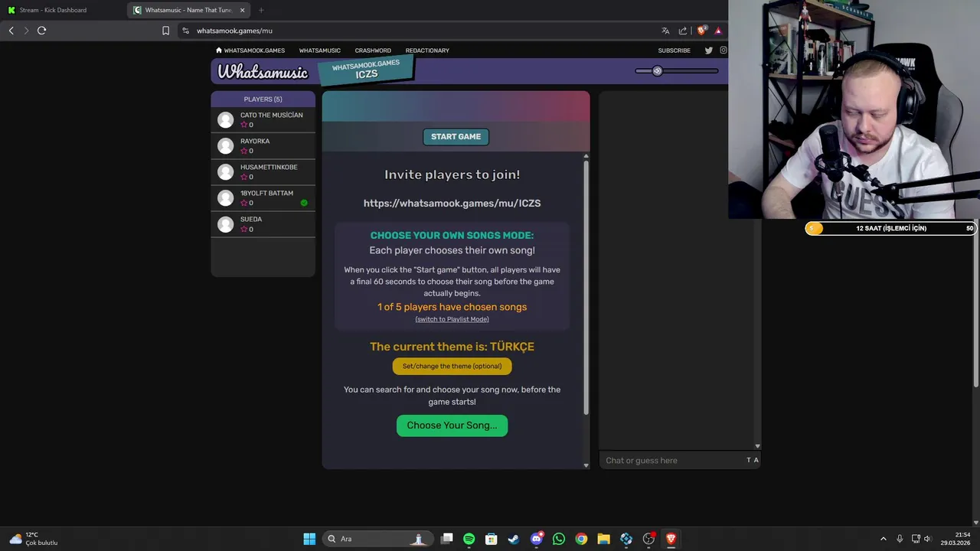
Task: Open WHATSAMOOK.GAMES home menu item
Action: [250, 51]
